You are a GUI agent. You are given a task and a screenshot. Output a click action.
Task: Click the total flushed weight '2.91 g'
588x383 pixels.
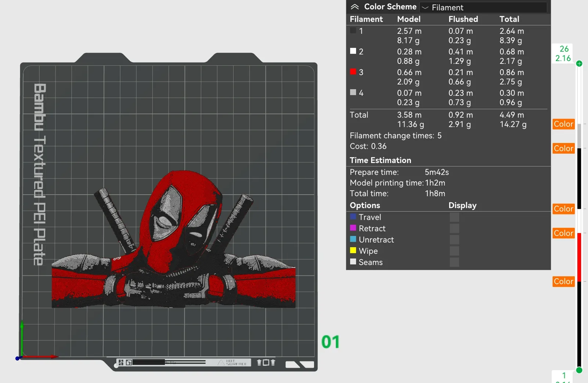tap(459, 124)
